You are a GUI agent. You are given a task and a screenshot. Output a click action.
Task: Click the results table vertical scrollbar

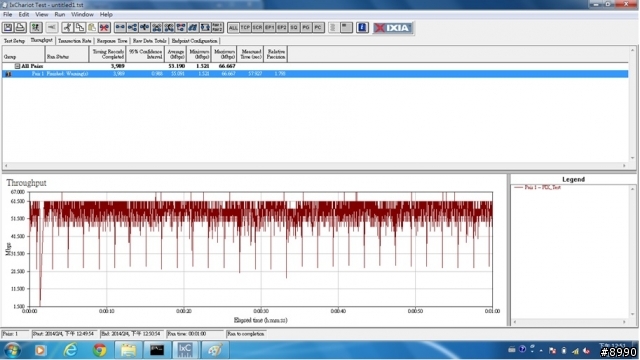point(632,104)
